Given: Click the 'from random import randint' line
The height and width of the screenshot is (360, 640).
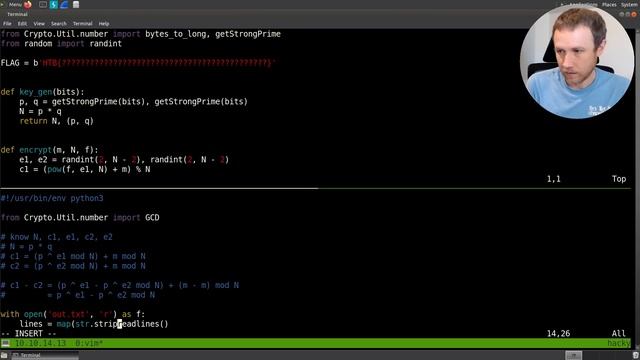Looking at the screenshot, I should click(61, 44).
